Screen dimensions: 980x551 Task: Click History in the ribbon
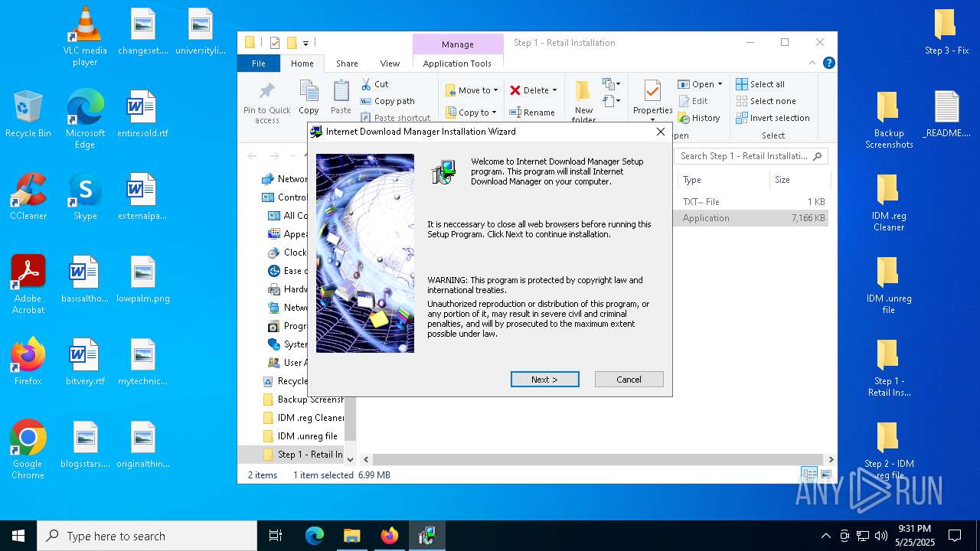coord(699,118)
